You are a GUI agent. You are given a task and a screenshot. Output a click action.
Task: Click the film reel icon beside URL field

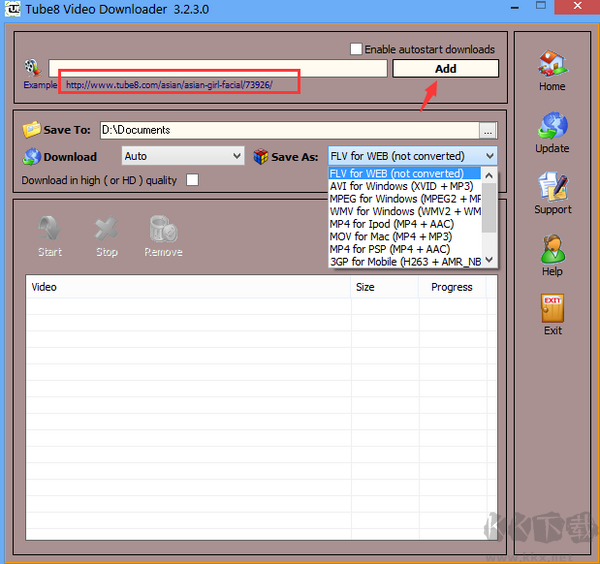(33, 68)
